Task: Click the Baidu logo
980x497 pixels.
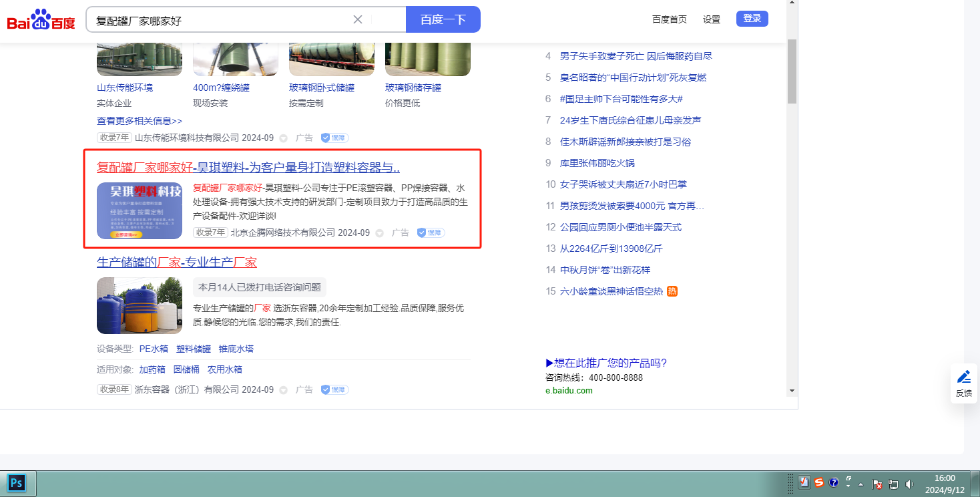Action: tap(41, 20)
